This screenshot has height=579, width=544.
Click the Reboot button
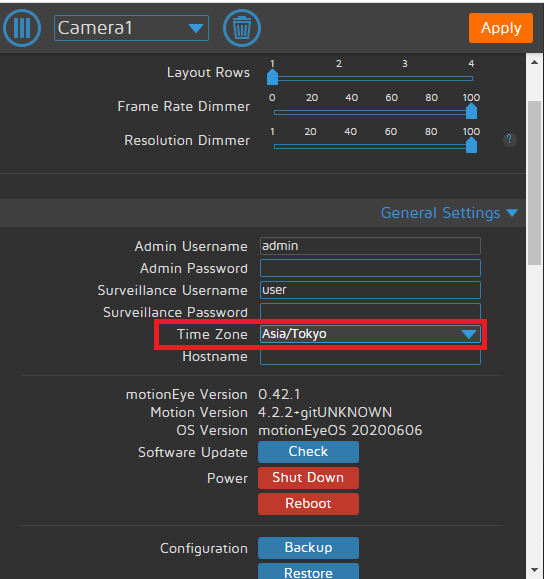pyautogui.click(x=308, y=504)
